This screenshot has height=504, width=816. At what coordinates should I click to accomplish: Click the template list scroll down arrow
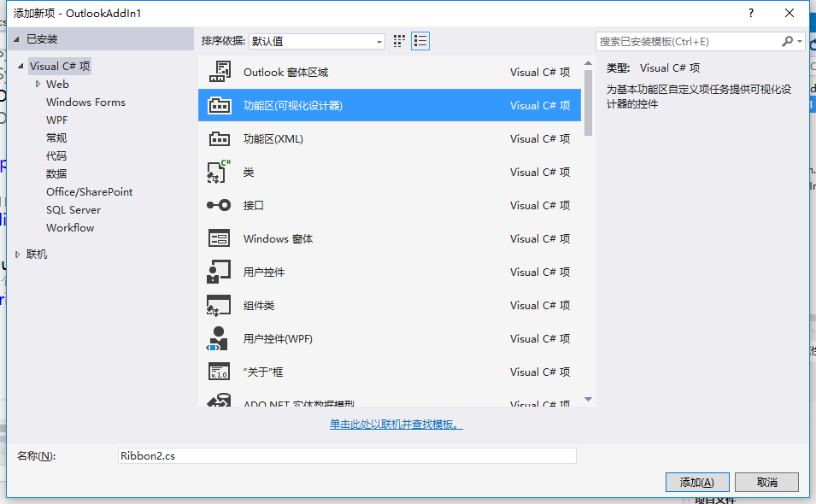click(588, 399)
